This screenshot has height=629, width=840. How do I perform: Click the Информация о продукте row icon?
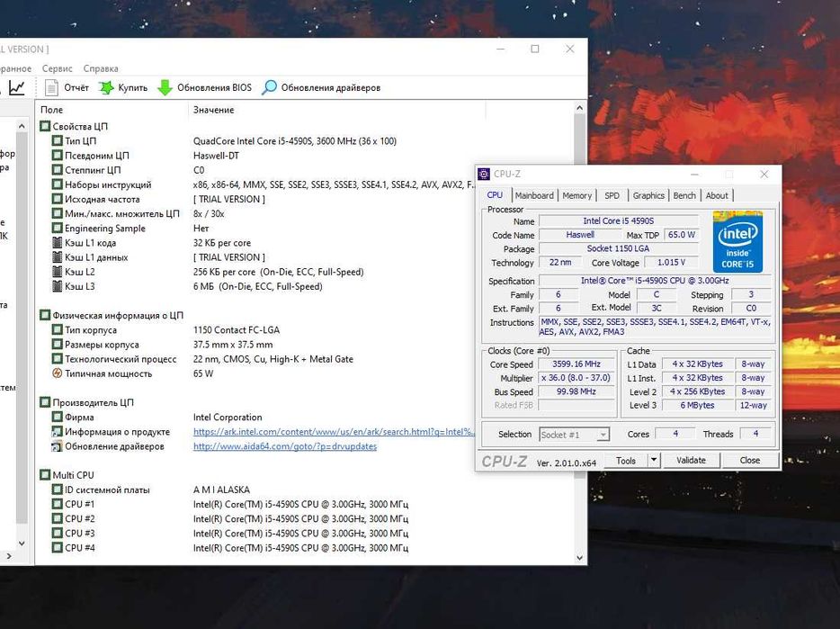[x=58, y=431]
